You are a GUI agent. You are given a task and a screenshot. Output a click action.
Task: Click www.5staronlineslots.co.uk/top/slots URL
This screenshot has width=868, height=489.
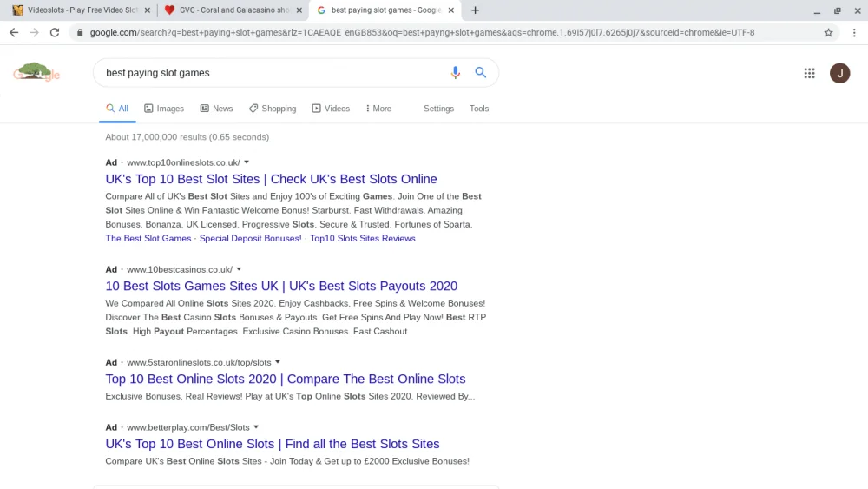click(199, 362)
